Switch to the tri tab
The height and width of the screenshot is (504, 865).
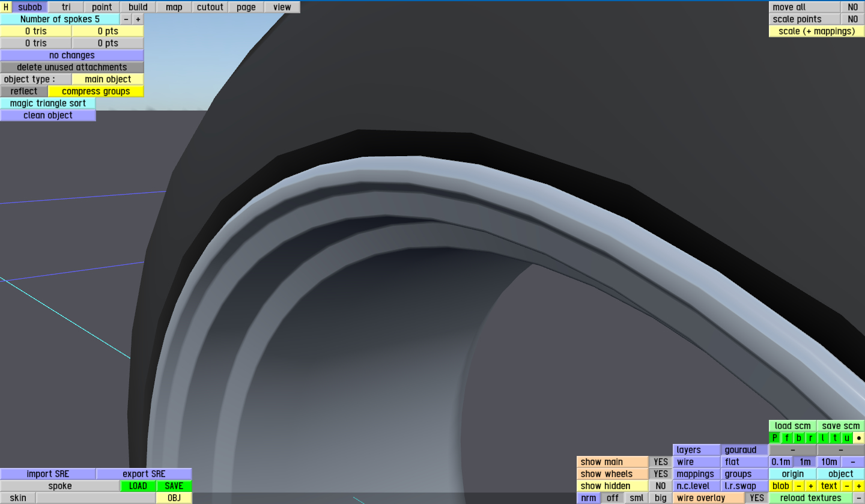click(66, 7)
